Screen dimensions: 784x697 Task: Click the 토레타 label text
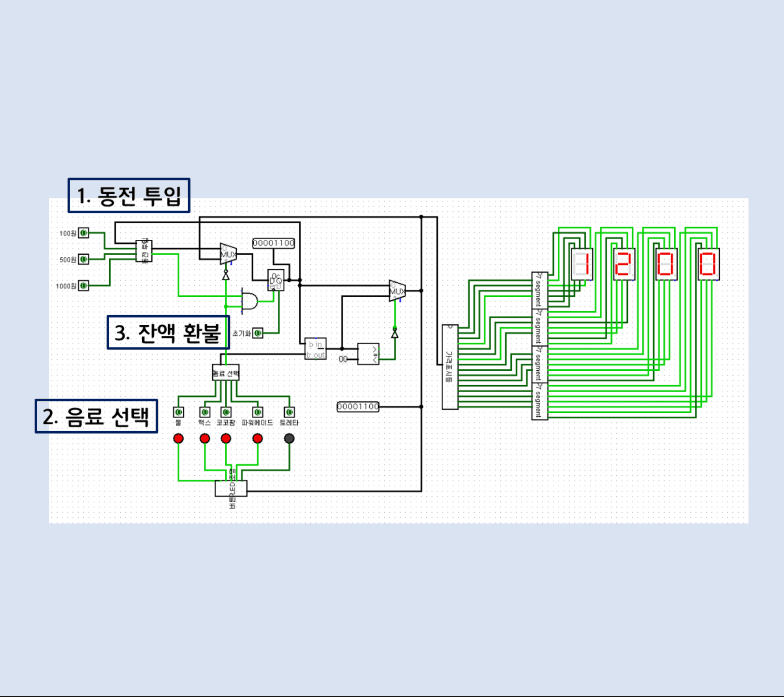click(x=289, y=423)
